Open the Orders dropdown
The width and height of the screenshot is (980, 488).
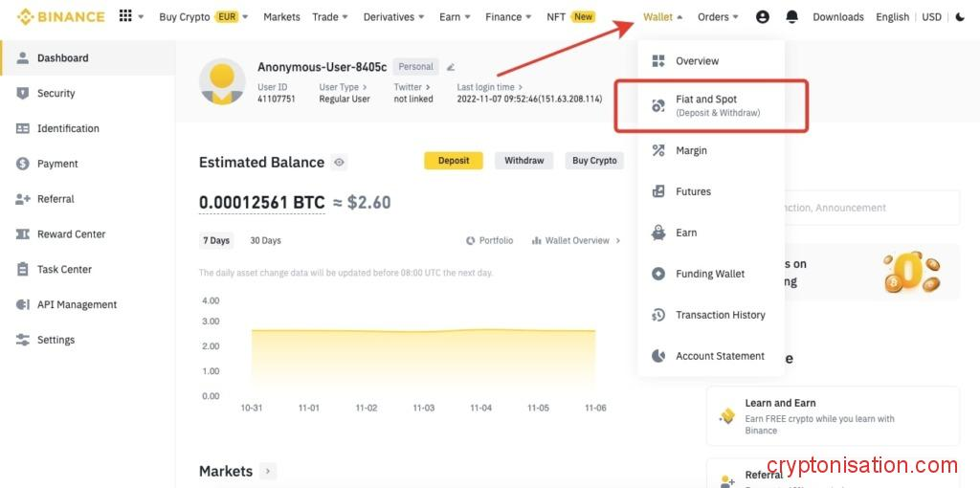(718, 17)
